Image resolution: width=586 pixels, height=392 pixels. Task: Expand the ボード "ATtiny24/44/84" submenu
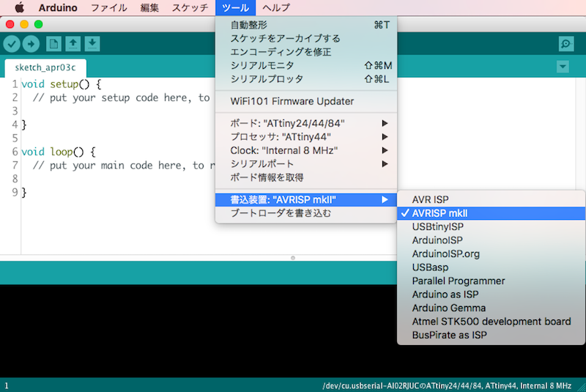coord(305,123)
